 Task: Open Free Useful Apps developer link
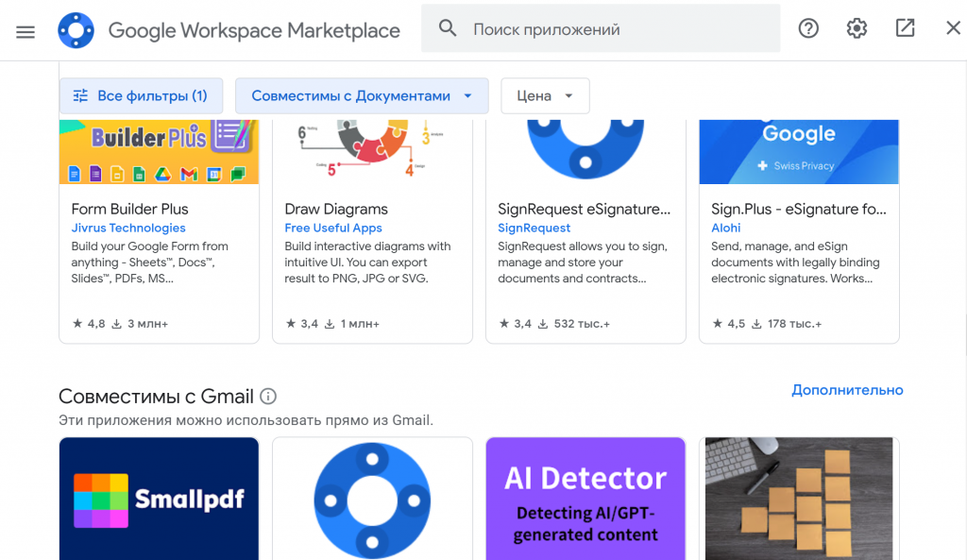[333, 228]
